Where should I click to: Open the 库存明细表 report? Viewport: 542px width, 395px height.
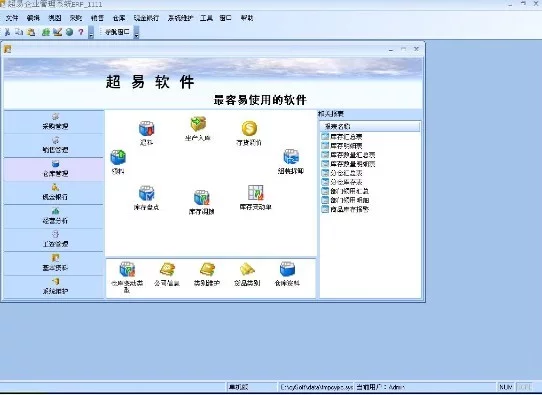346,145
